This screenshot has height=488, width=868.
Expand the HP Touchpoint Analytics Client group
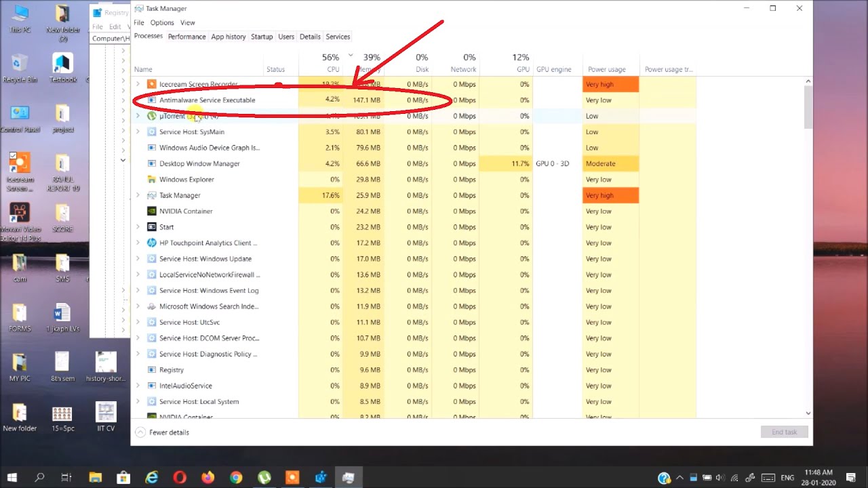138,243
